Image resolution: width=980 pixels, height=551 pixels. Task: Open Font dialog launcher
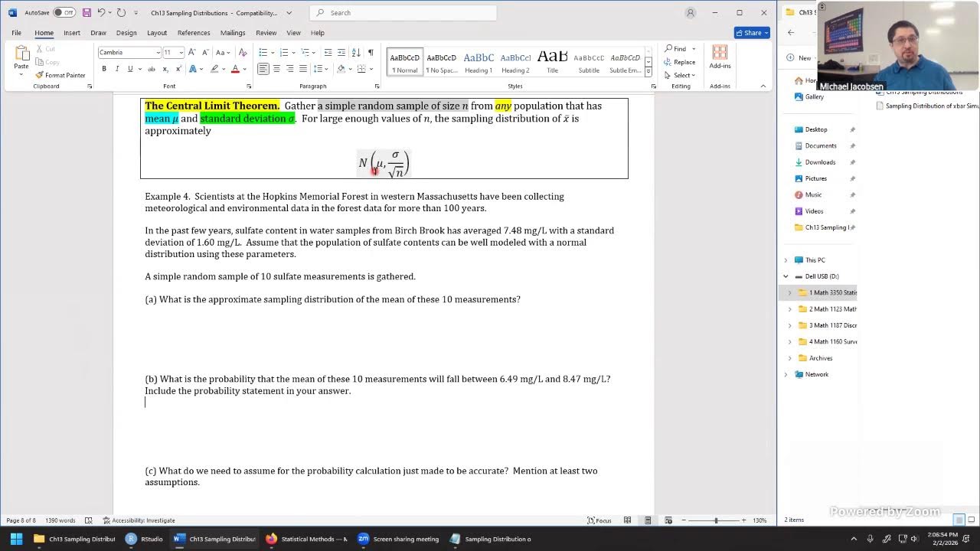pyautogui.click(x=249, y=86)
